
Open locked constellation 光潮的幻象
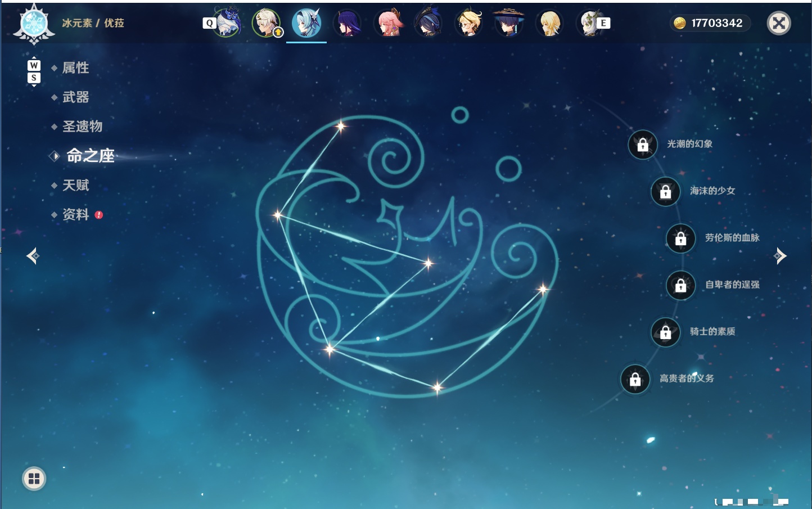click(643, 145)
